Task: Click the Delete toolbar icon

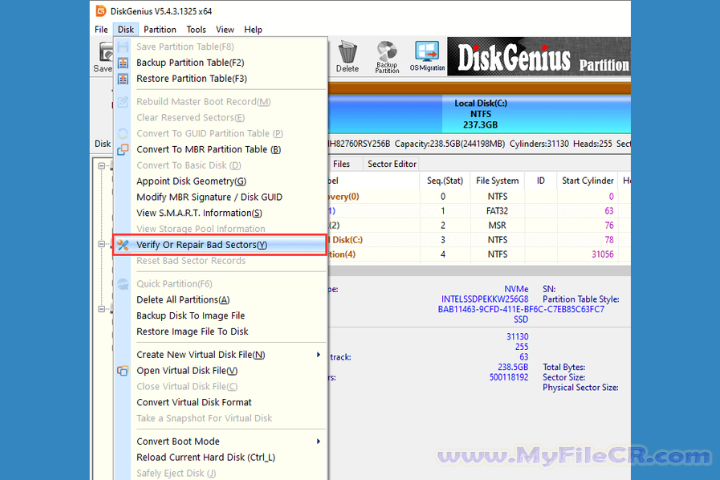Action: click(x=347, y=56)
